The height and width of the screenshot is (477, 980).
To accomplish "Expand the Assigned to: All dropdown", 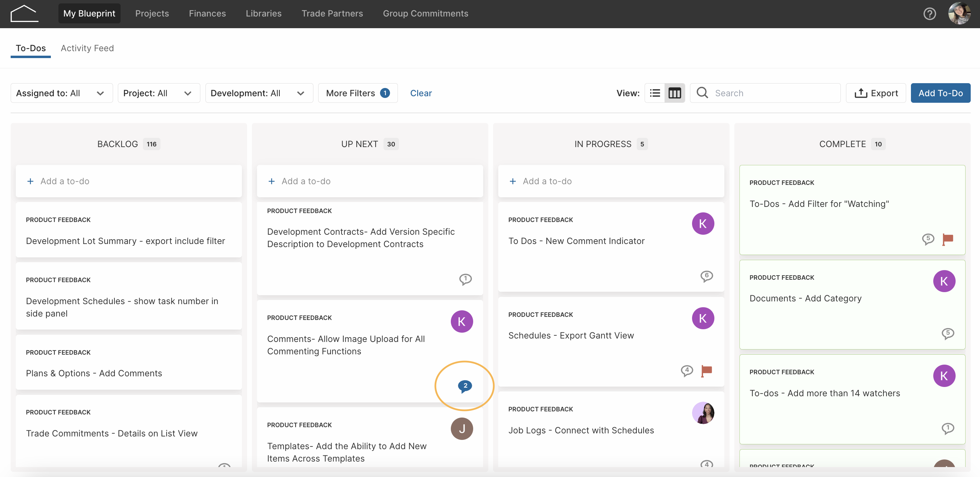I will point(62,93).
